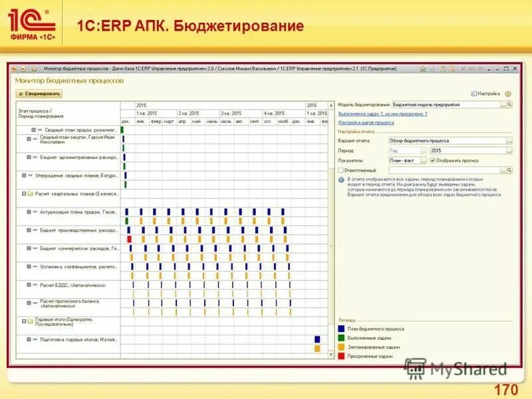The image size is (532, 399).
Task: Click blue legend swatch План бюджетного процесса
Action: coord(341,329)
